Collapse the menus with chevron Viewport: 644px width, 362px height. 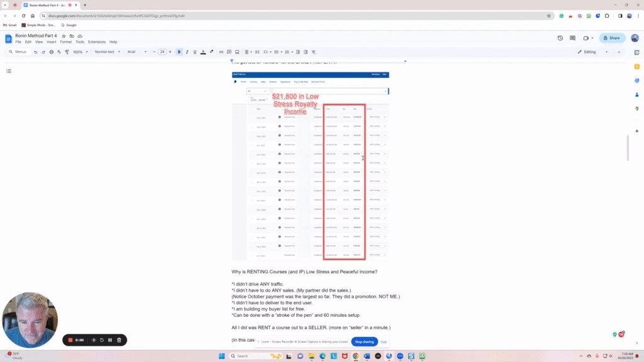tap(619, 52)
